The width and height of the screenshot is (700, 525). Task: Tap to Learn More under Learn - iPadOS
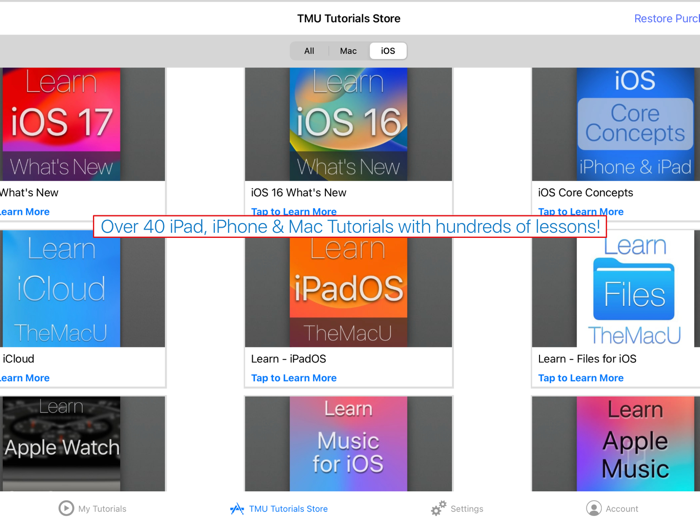coord(294,378)
